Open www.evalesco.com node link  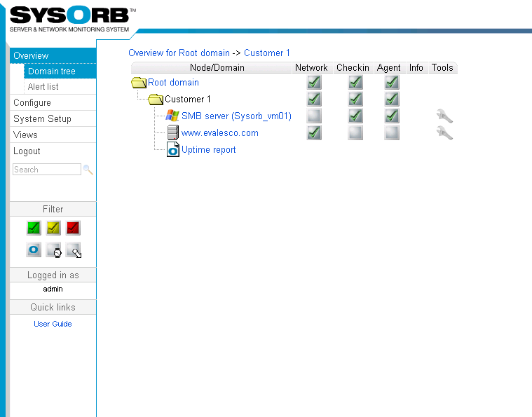click(x=220, y=132)
